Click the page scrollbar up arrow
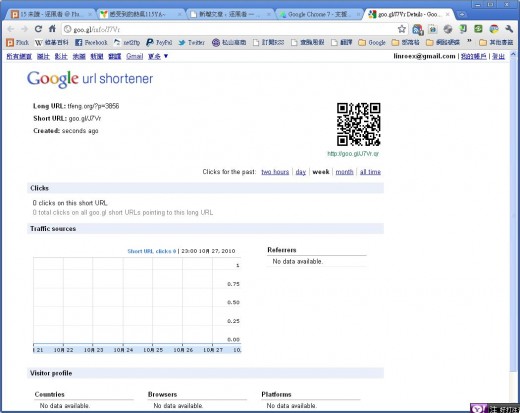 coord(513,54)
